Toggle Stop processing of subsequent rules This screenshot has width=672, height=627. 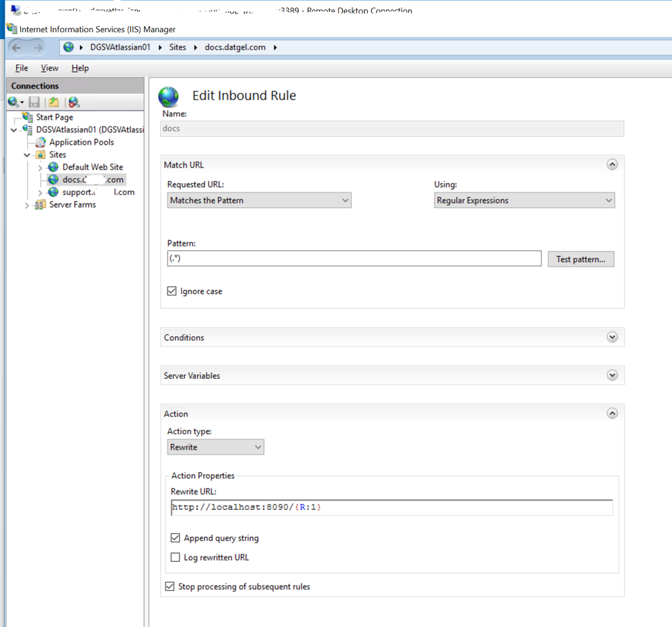[x=170, y=586]
